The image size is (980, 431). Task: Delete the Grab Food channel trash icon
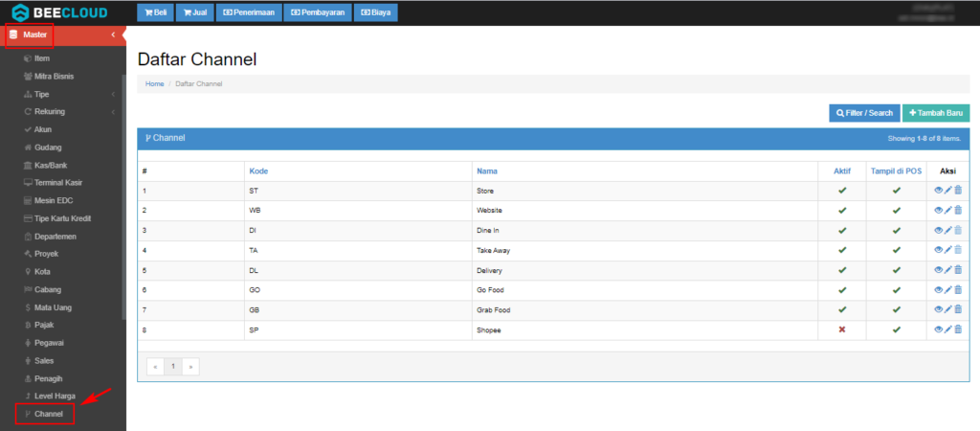958,309
